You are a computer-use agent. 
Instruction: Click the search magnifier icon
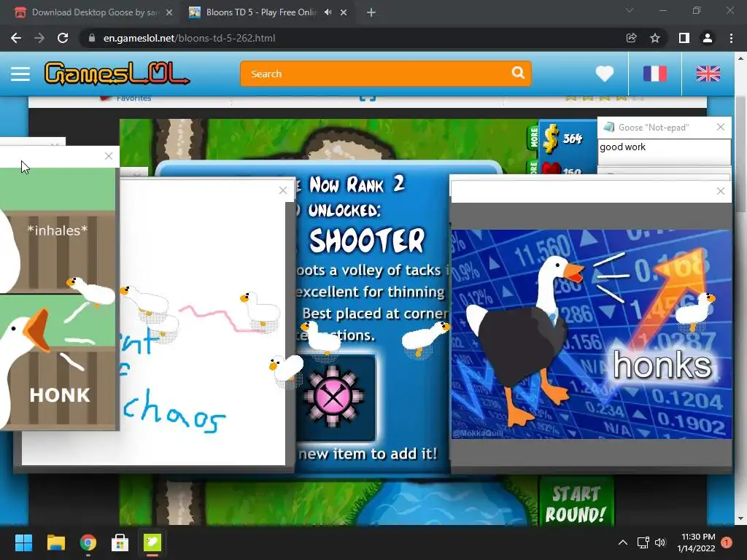click(x=518, y=73)
